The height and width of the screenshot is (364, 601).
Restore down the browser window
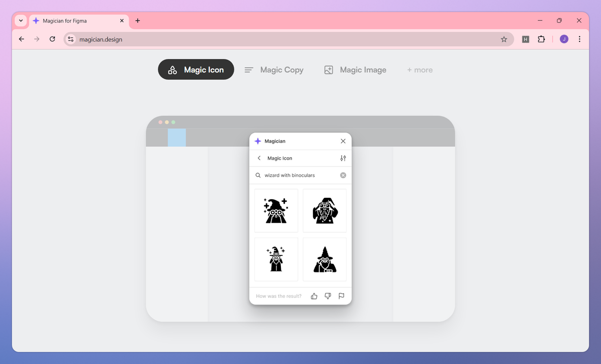point(559,21)
